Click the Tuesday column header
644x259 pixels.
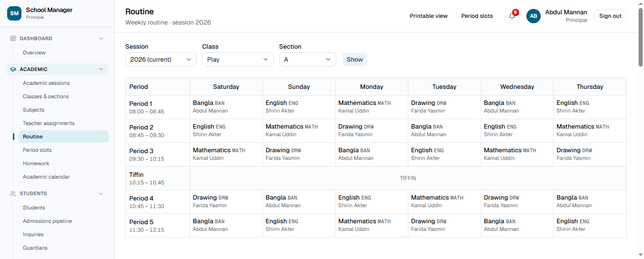(x=445, y=87)
